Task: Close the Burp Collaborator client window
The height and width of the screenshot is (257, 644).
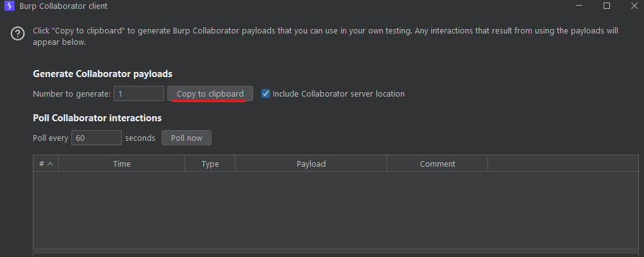Action: pyautogui.click(x=634, y=6)
